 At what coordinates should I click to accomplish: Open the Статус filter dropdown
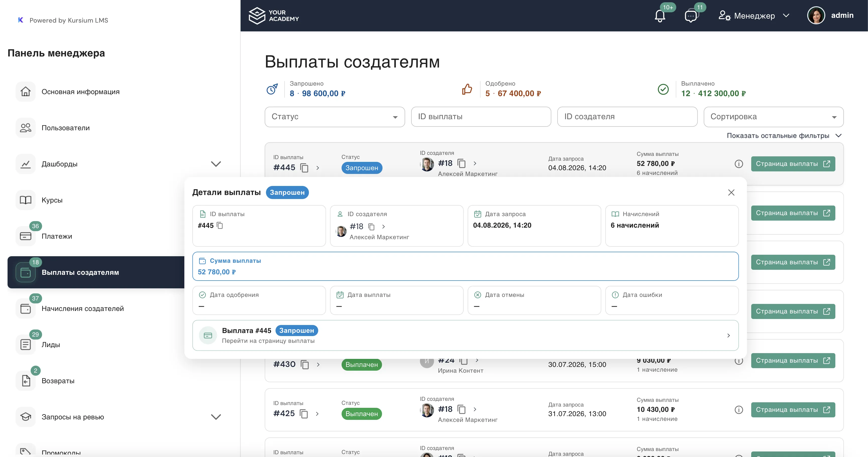click(x=335, y=117)
